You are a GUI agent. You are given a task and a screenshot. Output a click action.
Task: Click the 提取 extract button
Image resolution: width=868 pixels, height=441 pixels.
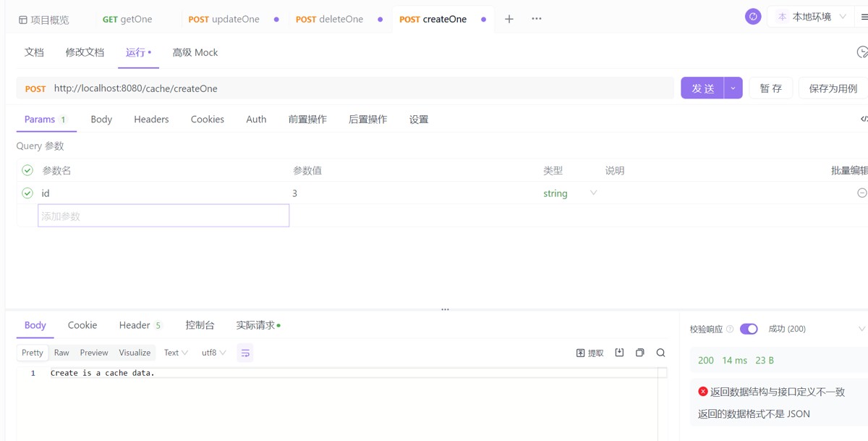click(x=590, y=353)
